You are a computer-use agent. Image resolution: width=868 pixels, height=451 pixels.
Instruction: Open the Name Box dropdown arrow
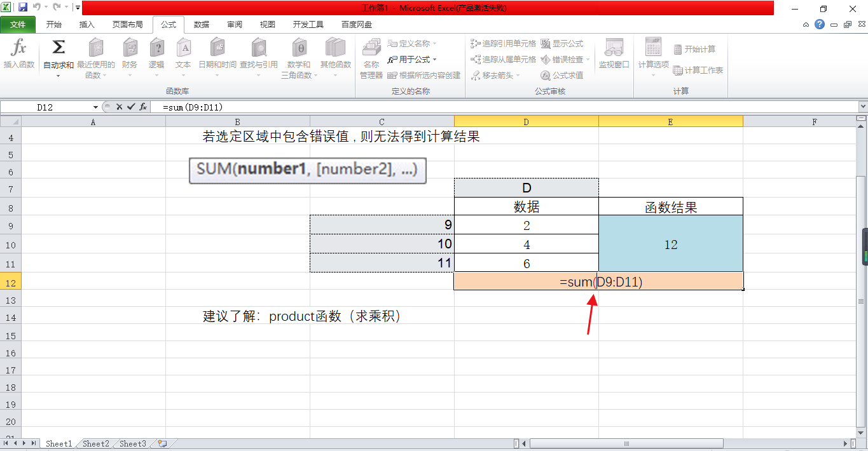tap(95, 107)
